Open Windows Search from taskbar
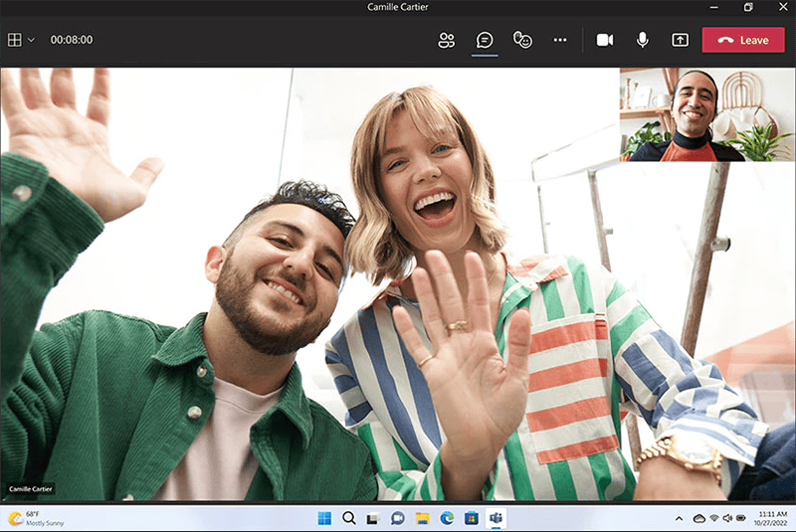 click(x=349, y=518)
